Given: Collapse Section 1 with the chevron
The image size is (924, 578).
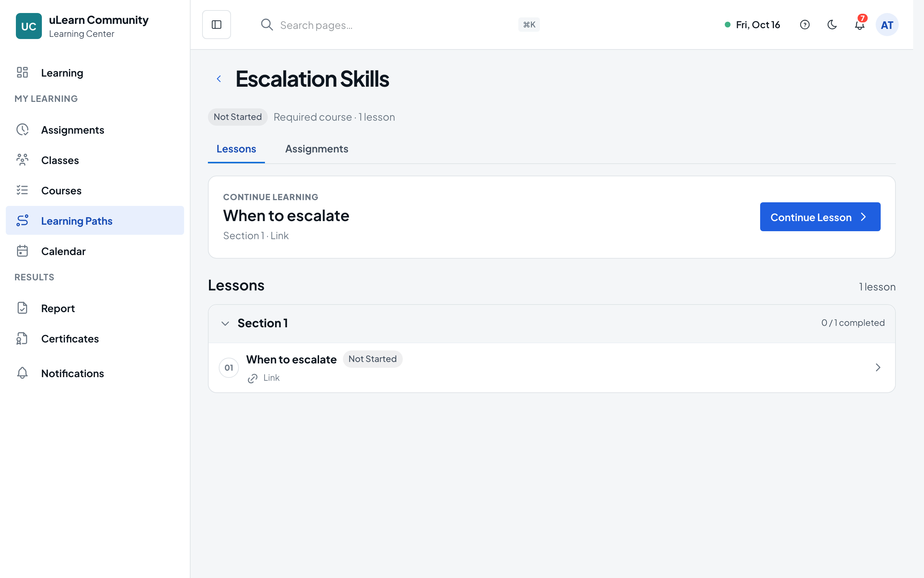Looking at the screenshot, I should pos(225,323).
